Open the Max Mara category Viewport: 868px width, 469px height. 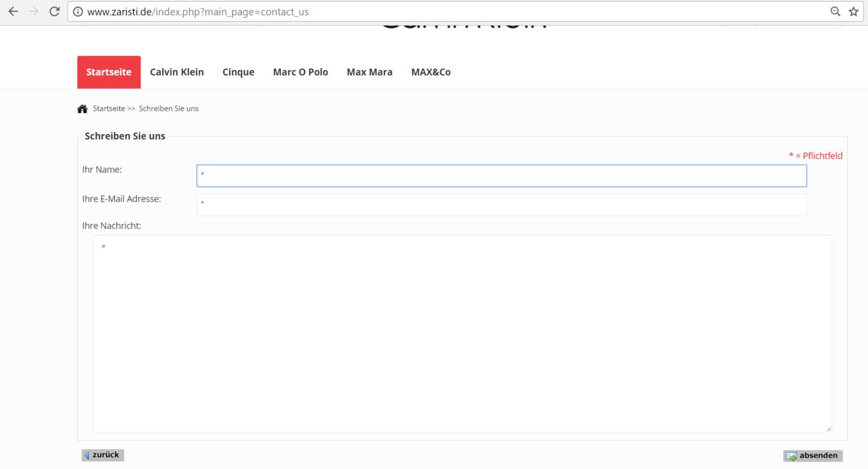coord(369,72)
